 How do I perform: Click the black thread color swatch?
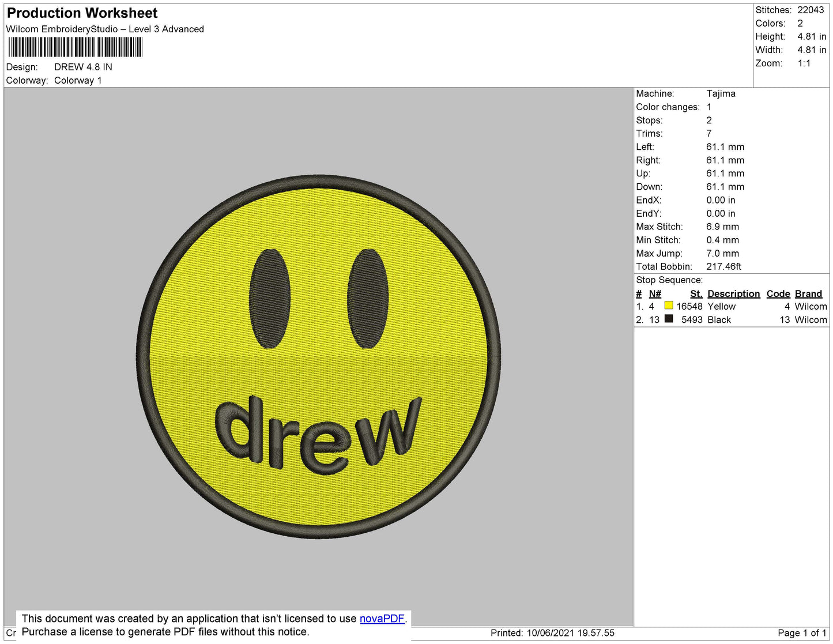pyautogui.click(x=669, y=319)
